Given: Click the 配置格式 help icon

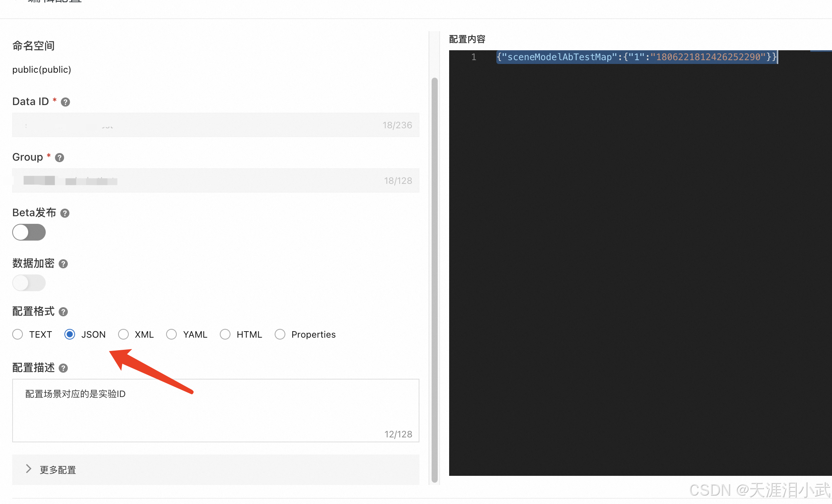Looking at the screenshot, I should tap(63, 311).
